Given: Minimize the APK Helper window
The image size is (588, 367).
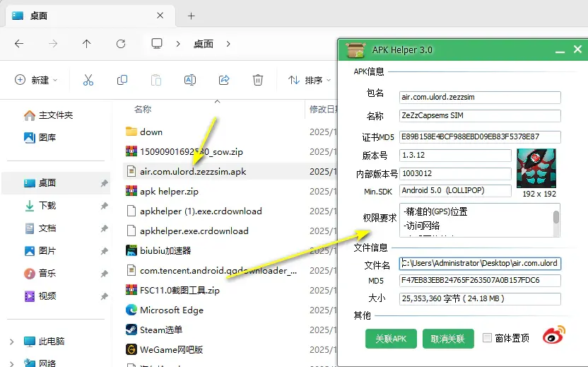Looking at the screenshot, I should [560, 50].
